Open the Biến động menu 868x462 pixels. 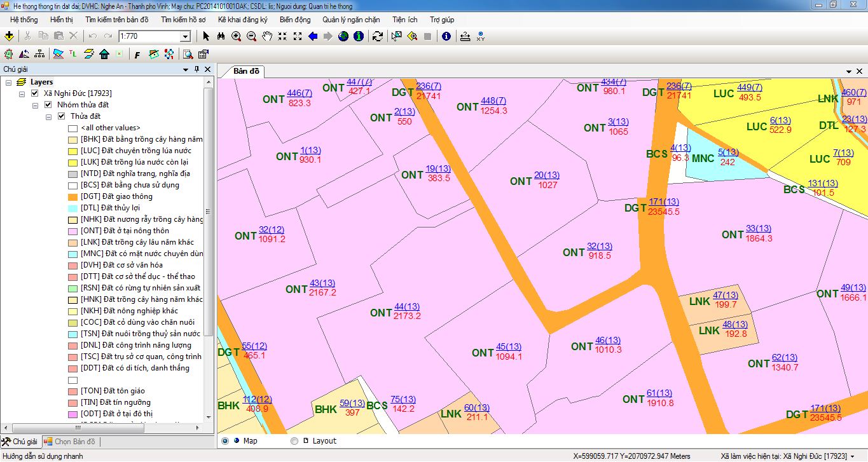pyautogui.click(x=295, y=20)
